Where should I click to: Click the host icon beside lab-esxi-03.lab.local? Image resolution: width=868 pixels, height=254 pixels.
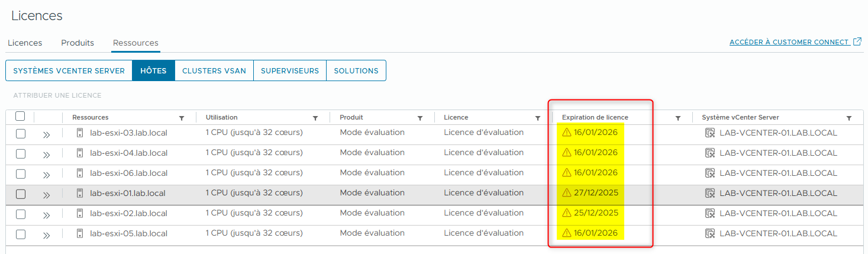tap(80, 133)
